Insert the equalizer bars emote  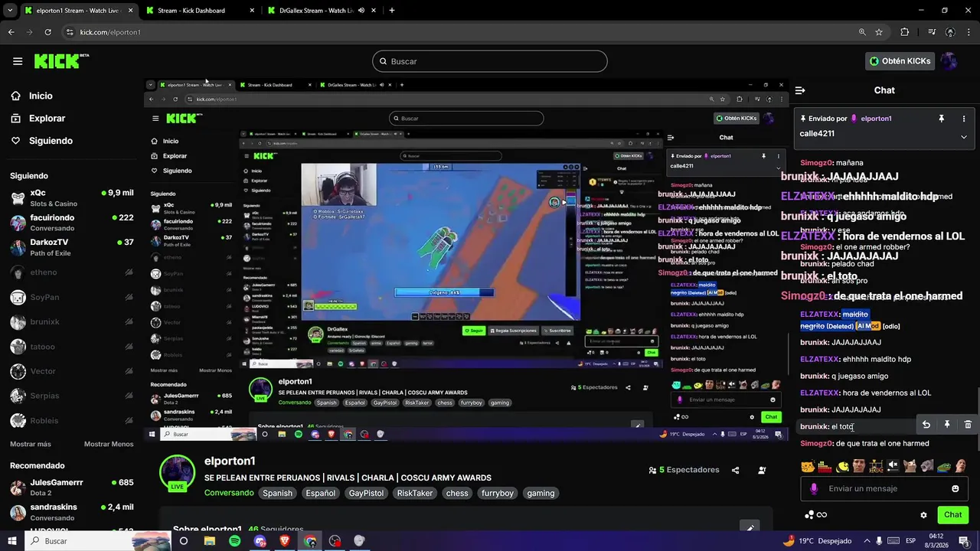point(825,466)
